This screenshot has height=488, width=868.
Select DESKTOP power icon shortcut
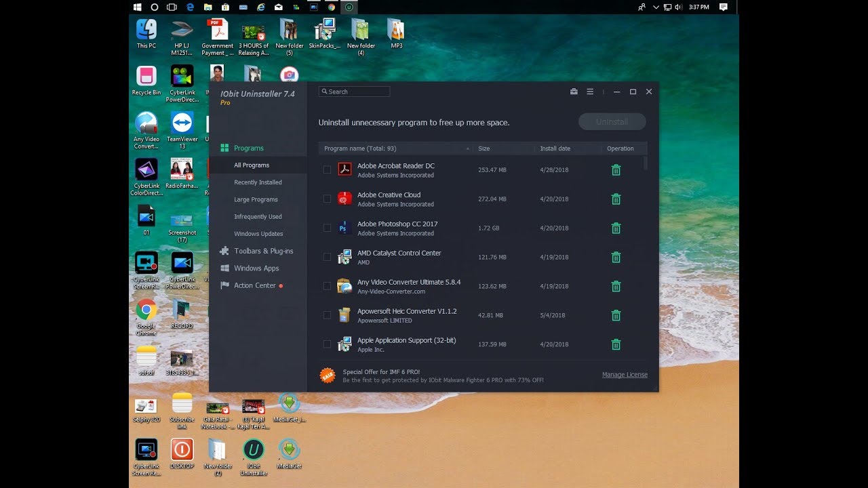tap(182, 454)
